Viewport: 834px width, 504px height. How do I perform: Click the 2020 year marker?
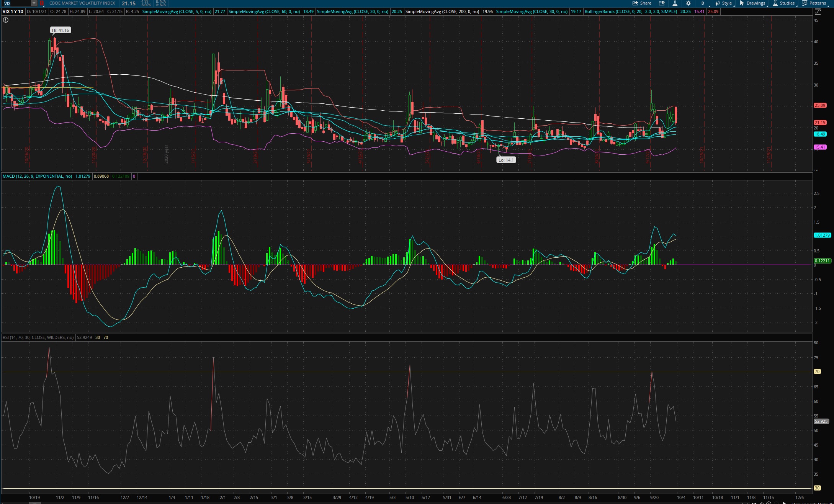coord(167,154)
